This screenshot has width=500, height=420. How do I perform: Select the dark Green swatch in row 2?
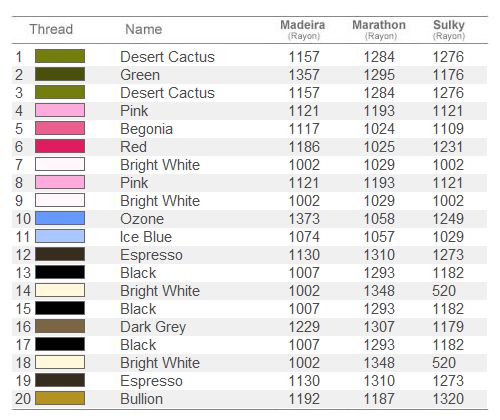coord(60,74)
